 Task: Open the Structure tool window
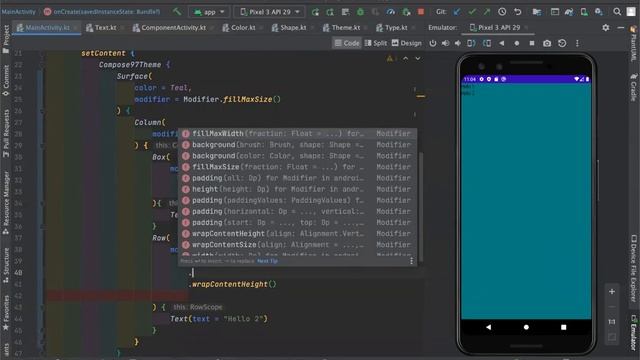6,265
